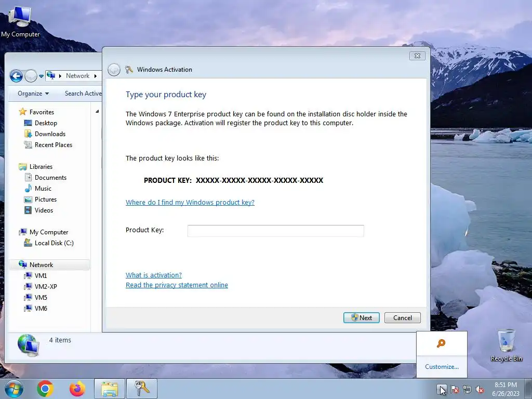532x399 pixels.
Task: Toggle show hidden icons tray arrow
Action: (442, 389)
